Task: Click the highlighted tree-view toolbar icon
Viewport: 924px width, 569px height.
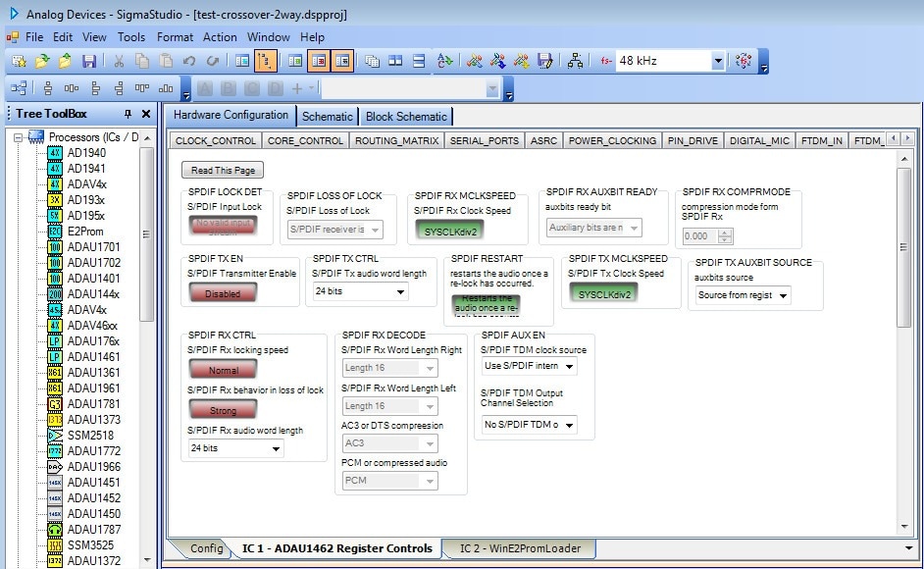Action: (x=266, y=61)
